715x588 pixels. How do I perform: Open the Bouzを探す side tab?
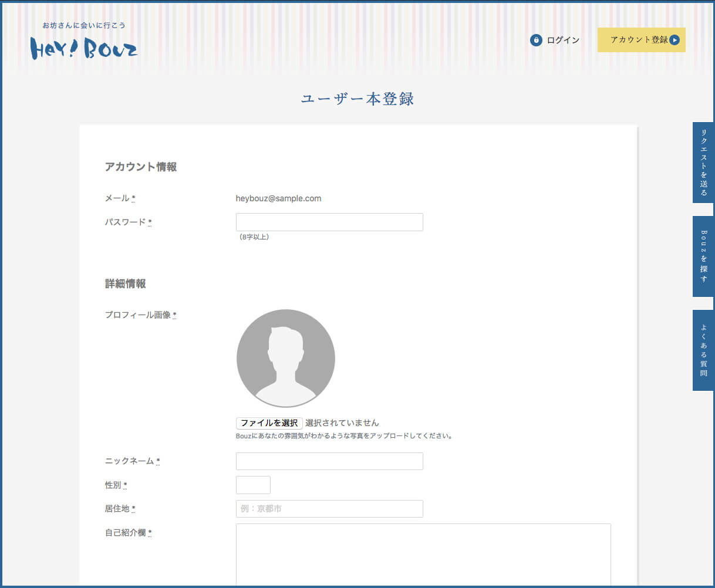click(703, 256)
